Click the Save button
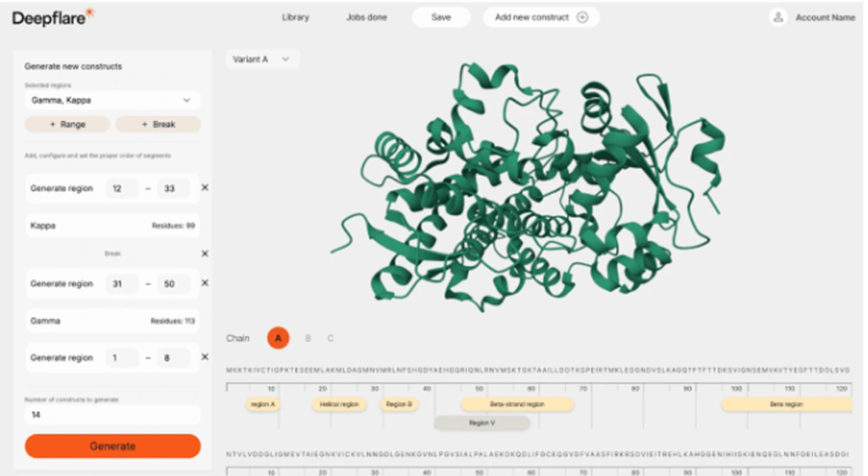This screenshot has height=476, width=868. tap(440, 17)
